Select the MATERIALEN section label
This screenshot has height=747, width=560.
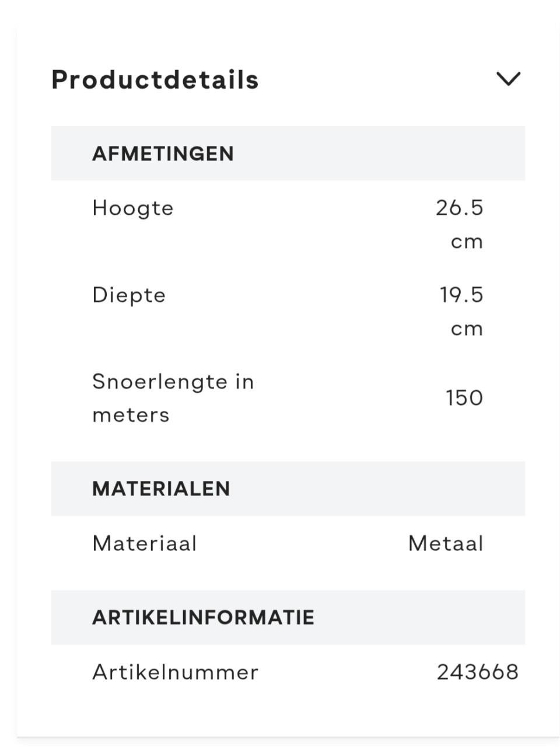(x=161, y=488)
